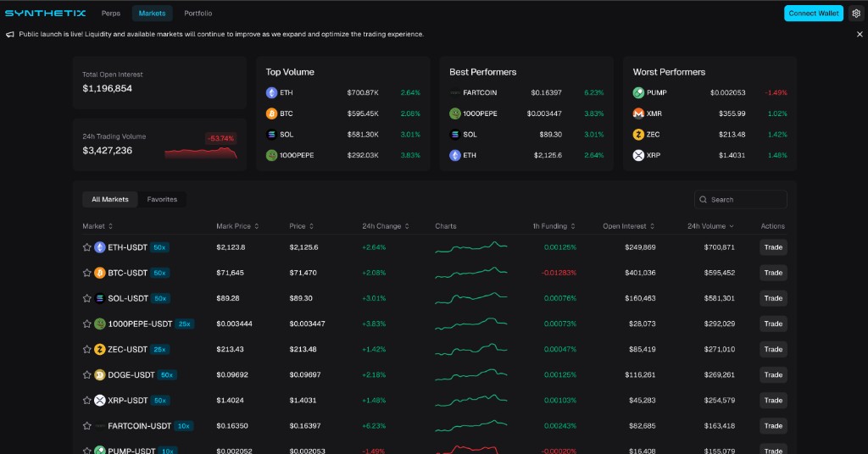
Task: Sort the table by Market column
Action: pyautogui.click(x=97, y=226)
